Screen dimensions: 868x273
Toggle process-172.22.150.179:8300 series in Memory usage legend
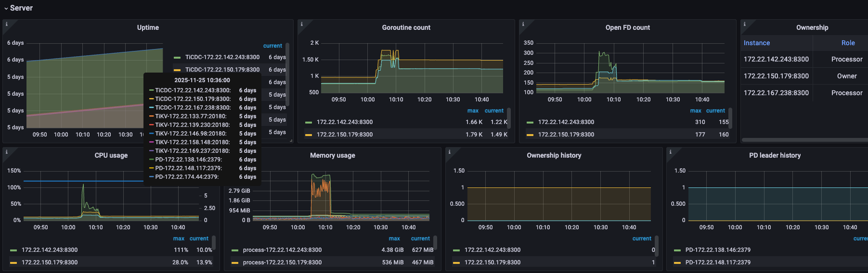[282, 262]
